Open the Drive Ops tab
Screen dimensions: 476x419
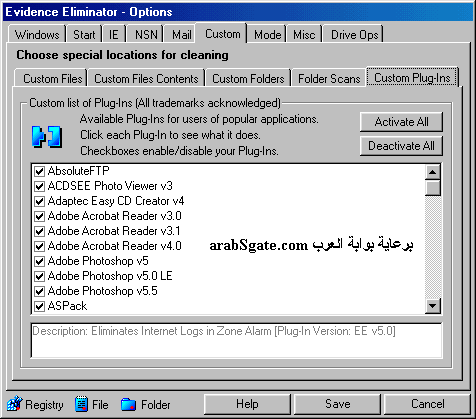[x=354, y=34]
